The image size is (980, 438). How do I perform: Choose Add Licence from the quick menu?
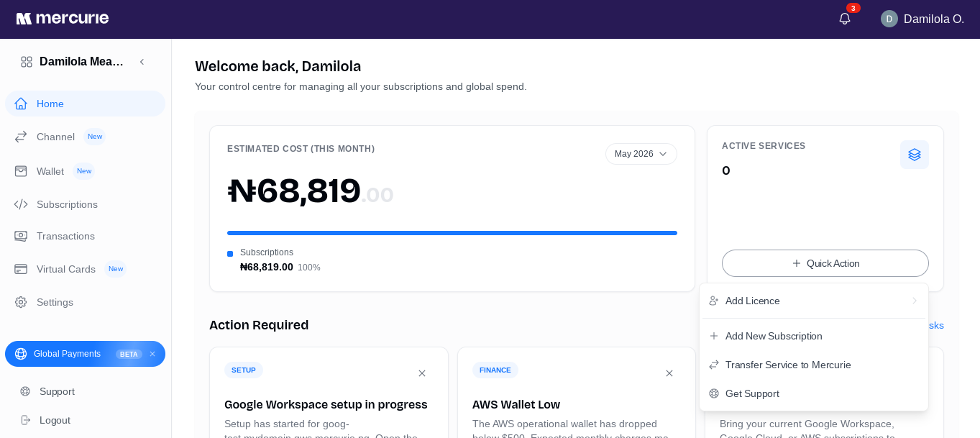click(814, 301)
